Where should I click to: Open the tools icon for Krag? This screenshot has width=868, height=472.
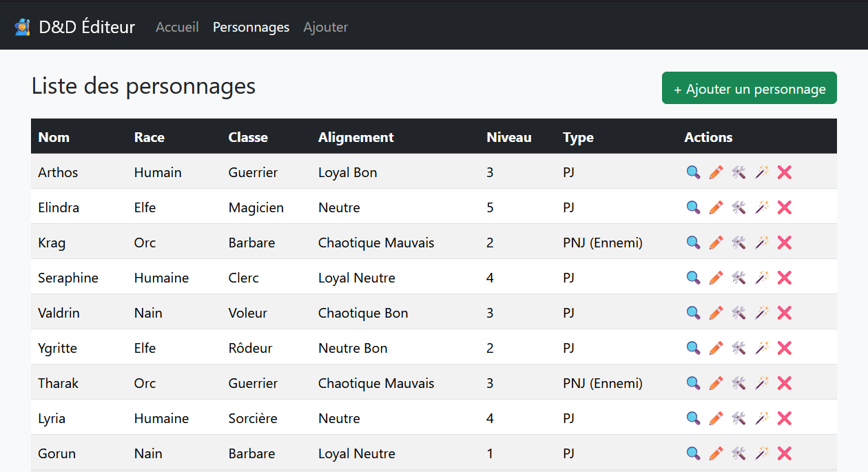[x=738, y=243]
